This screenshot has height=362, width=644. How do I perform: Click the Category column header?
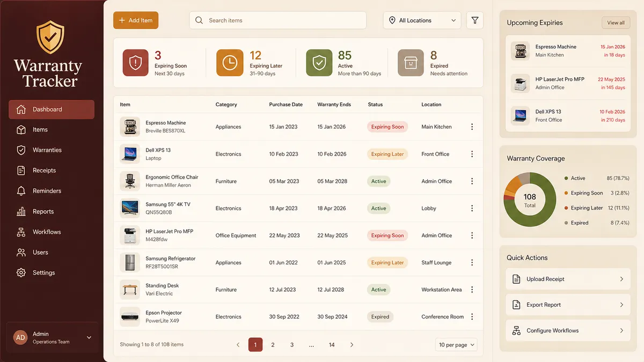point(226,105)
